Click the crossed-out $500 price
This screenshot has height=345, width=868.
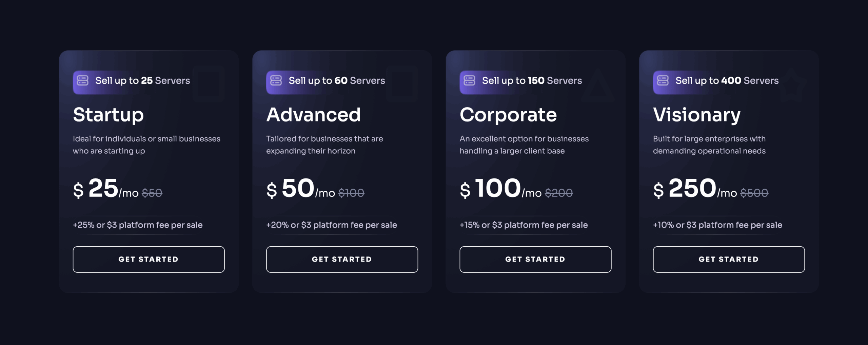pyautogui.click(x=754, y=193)
